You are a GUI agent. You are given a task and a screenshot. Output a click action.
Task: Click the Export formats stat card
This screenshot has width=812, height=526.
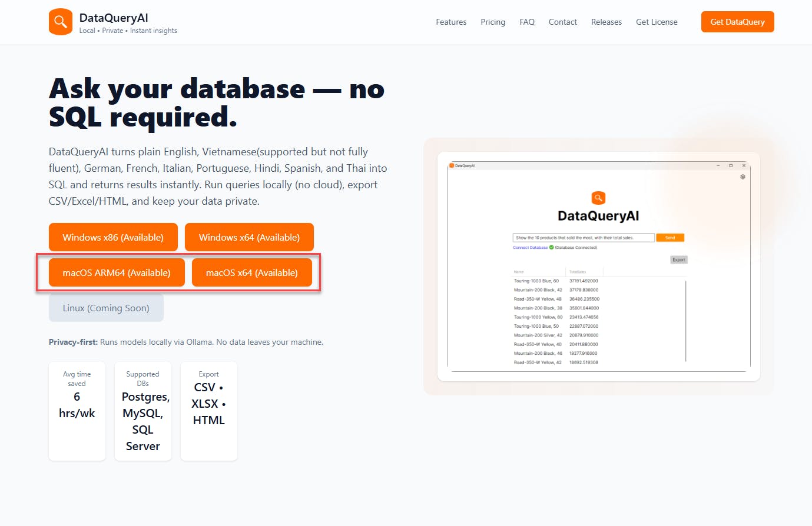point(209,411)
